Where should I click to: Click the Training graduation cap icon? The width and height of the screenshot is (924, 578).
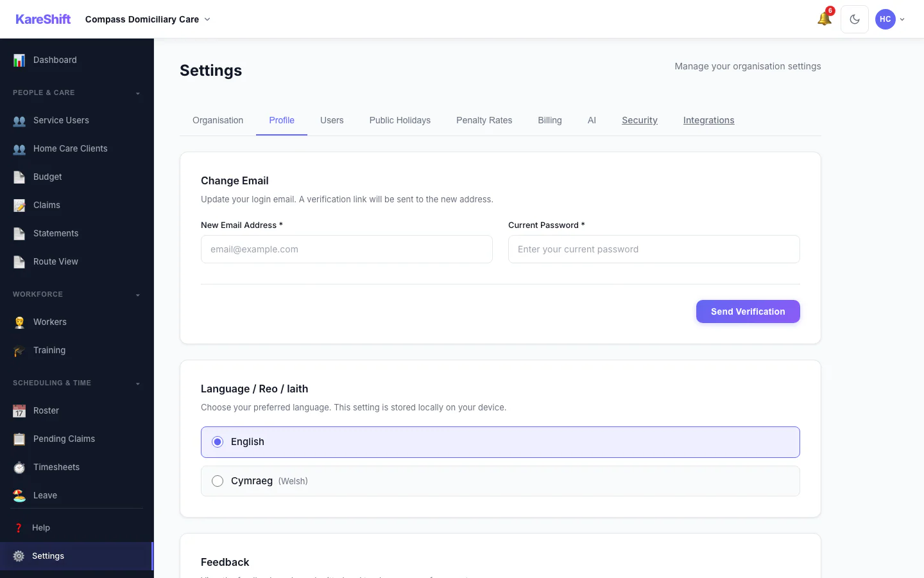(19, 350)
